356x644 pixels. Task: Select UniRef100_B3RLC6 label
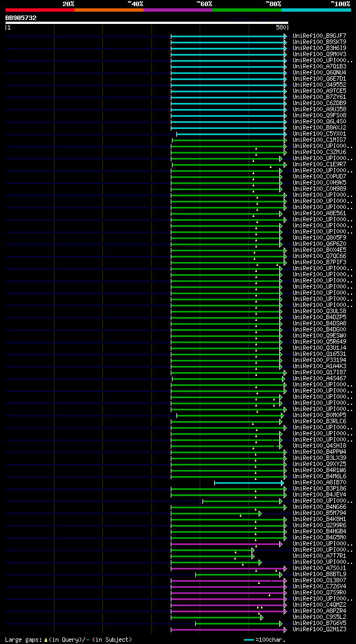(x=319, y=421)
